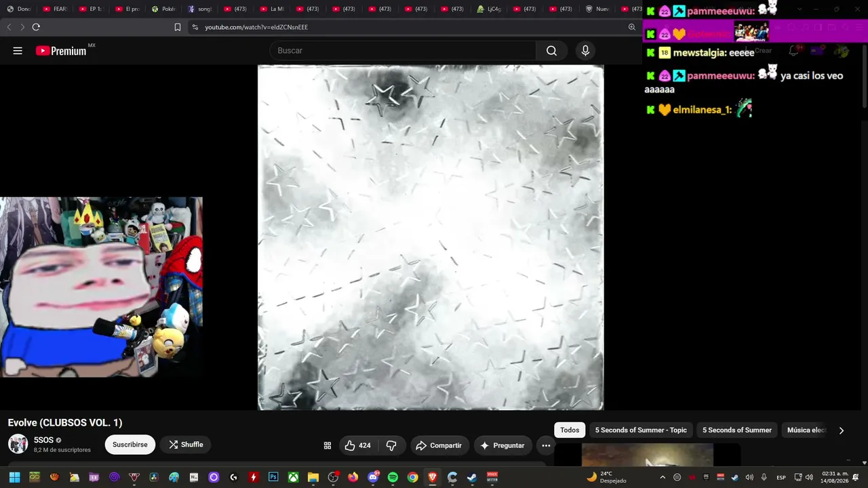Viewport: 868px width, 488px height.
Task: Select the 'Todos' filter chip
Action: 570,430
